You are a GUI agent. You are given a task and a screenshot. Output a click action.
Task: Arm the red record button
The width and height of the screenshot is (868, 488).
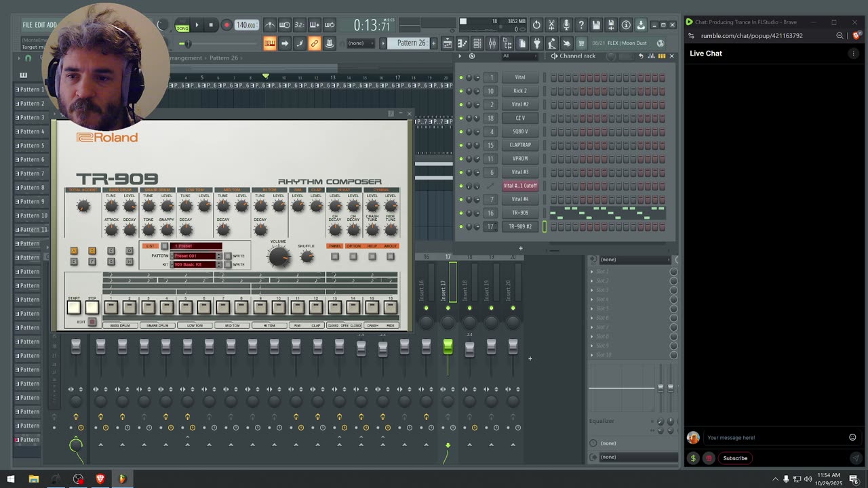[226, 25]
